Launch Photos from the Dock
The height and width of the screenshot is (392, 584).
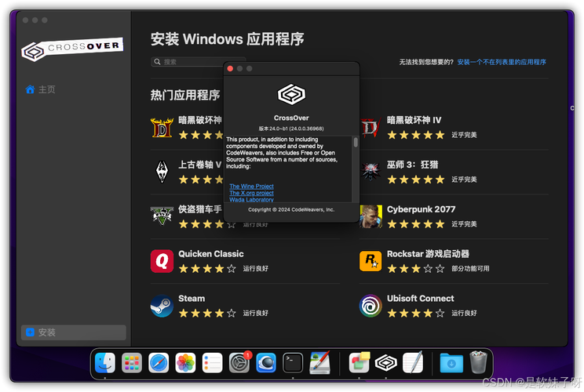(185, 363)
